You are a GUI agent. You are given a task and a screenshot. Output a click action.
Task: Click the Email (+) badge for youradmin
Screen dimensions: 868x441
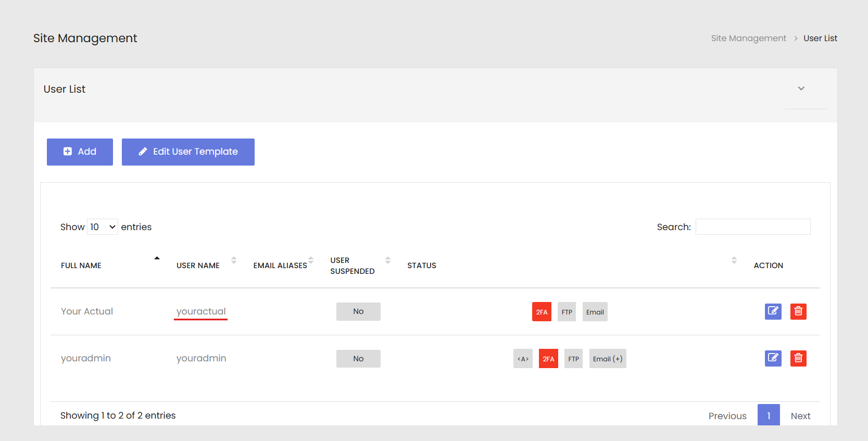[608, 359]
